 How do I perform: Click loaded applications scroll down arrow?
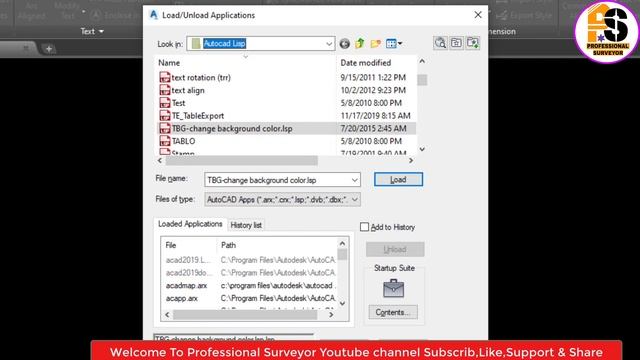tap(342, 303)
